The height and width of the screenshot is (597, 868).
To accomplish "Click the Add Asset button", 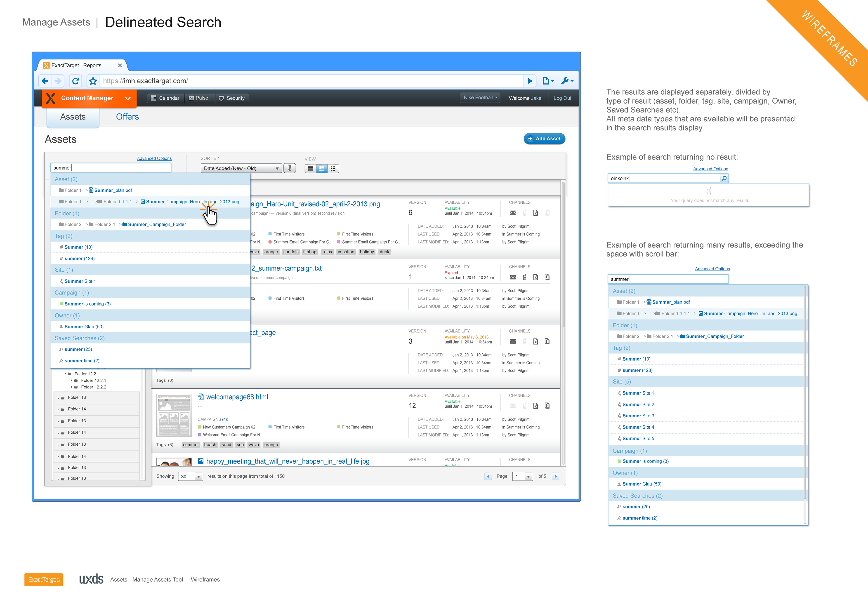I will (544, 138).
